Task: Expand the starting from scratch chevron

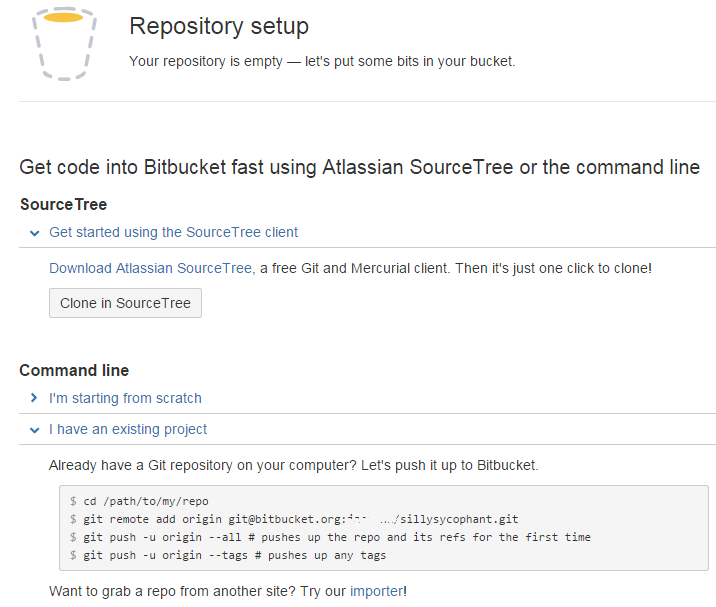Action: [x=34, y=399]
